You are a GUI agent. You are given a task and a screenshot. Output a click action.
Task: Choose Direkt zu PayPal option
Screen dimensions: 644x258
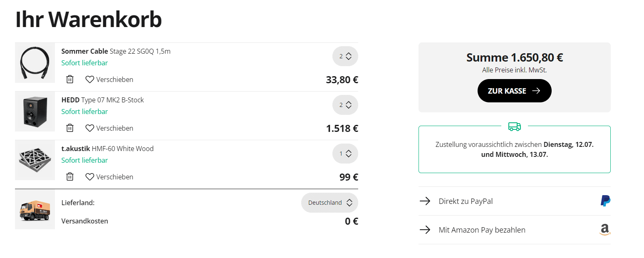point(515,201)
